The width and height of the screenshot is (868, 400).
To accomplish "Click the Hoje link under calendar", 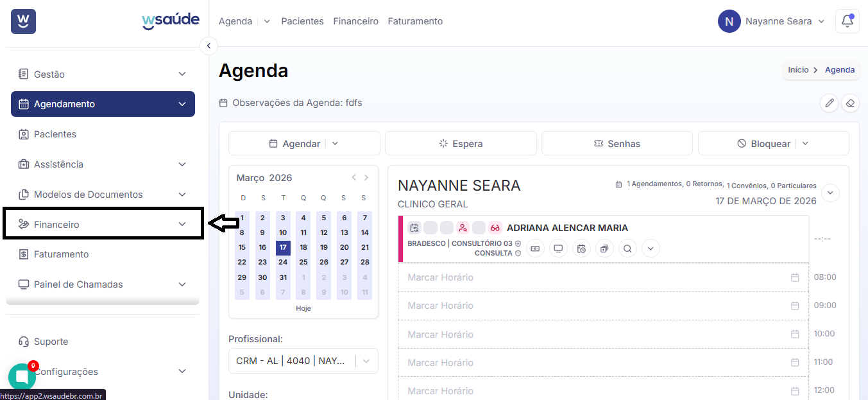I will tap(303, 308).
